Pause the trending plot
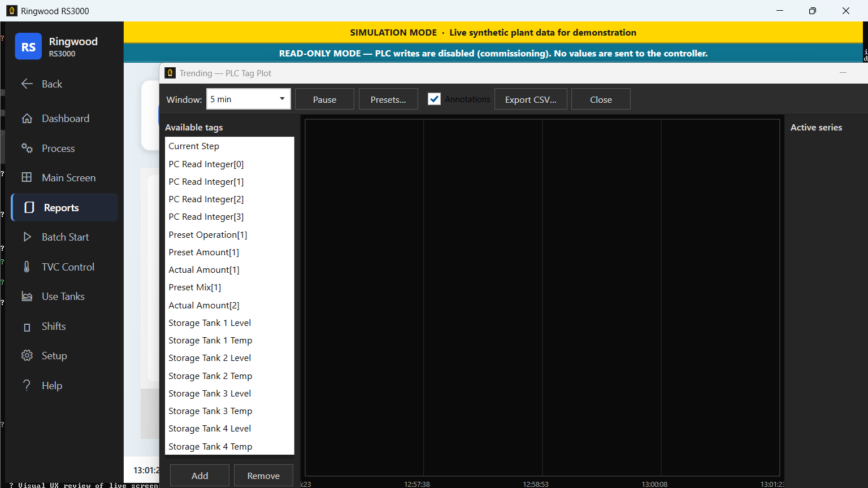The image size is (868, 488). (x=324, y=99)
